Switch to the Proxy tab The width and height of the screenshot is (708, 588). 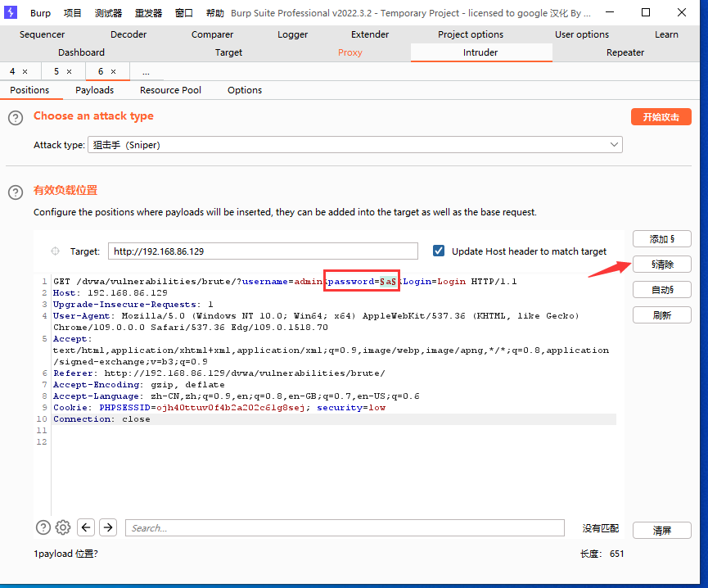click(x=350, y=52)
